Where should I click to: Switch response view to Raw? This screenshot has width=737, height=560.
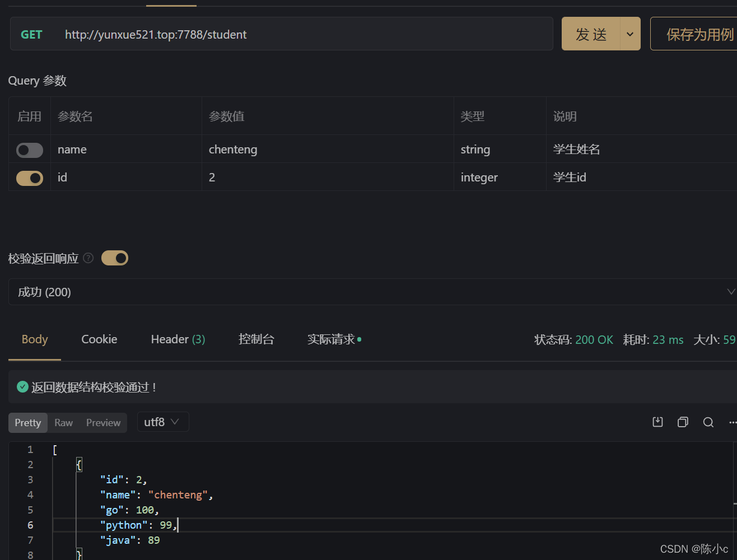[63, 423]
